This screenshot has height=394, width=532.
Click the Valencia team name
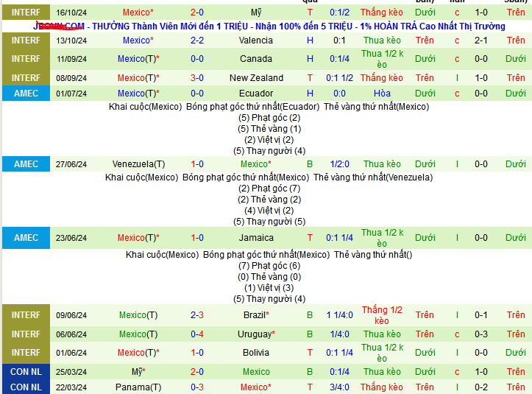pyautogui.click(x=255, y=41)
